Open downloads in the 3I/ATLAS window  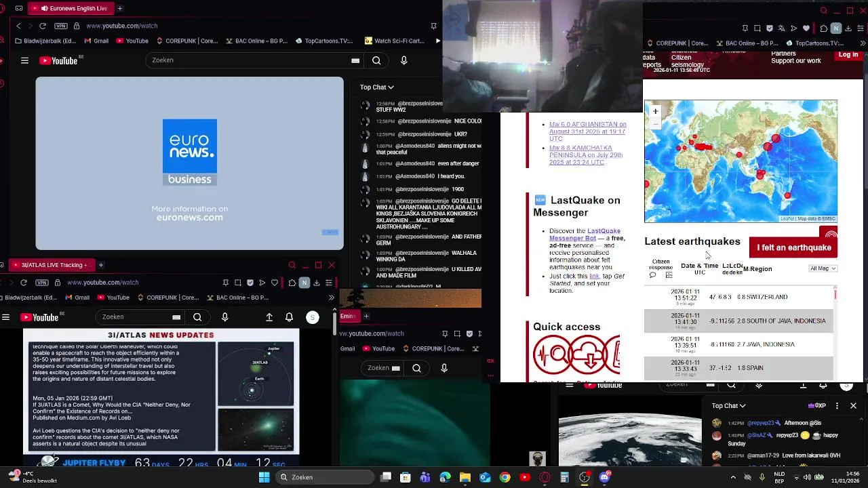coord(316,283)
